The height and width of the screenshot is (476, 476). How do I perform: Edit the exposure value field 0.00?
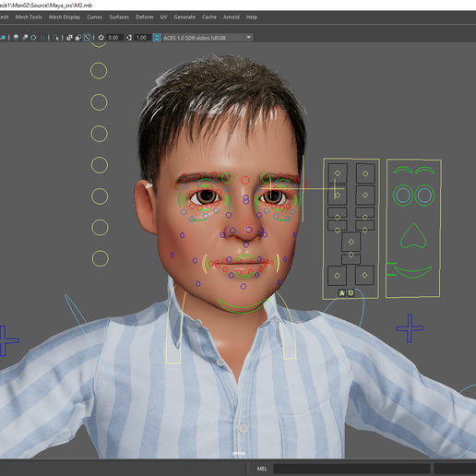tap(114, 38)
